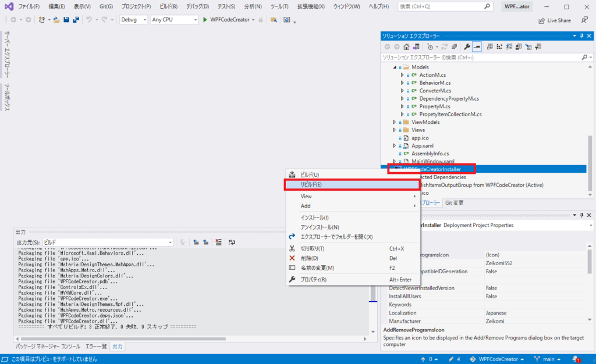Switch to the エラー一覧 tab
This screenshot has width=596, height=364.
coord(96,347)
